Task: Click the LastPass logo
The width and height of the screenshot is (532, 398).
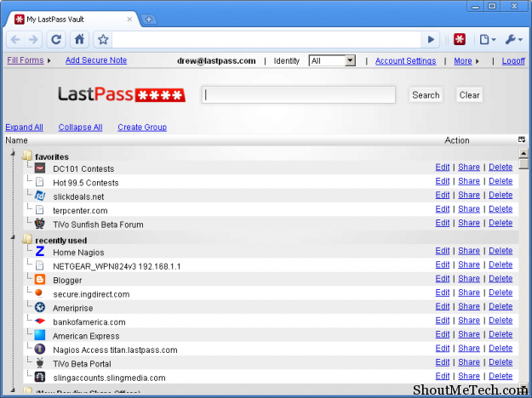Action: (x=122, y=94)
